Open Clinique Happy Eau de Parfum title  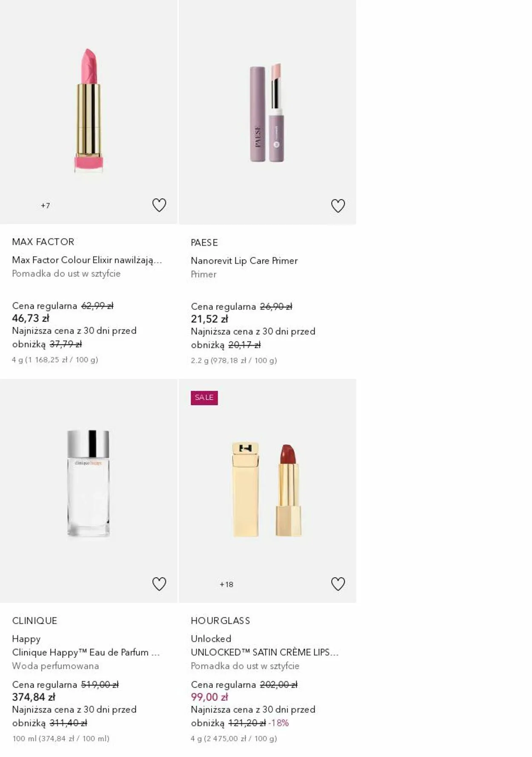pyautogui.click(x=86, y=652)
